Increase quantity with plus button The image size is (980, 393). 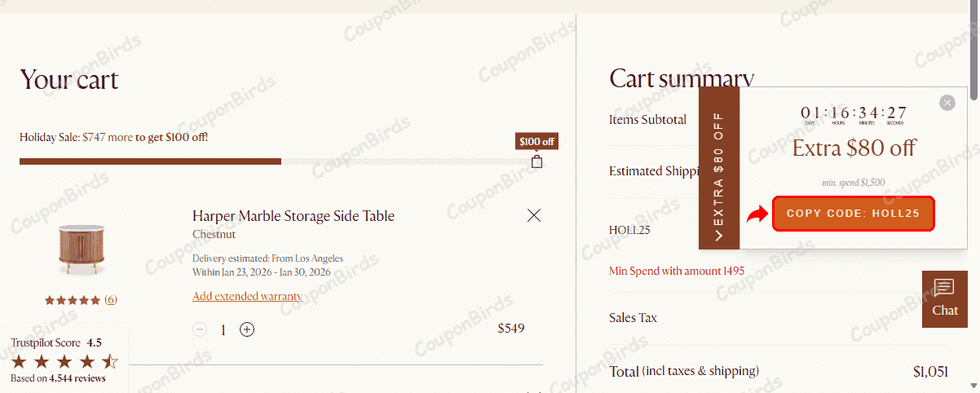(247, 329)
